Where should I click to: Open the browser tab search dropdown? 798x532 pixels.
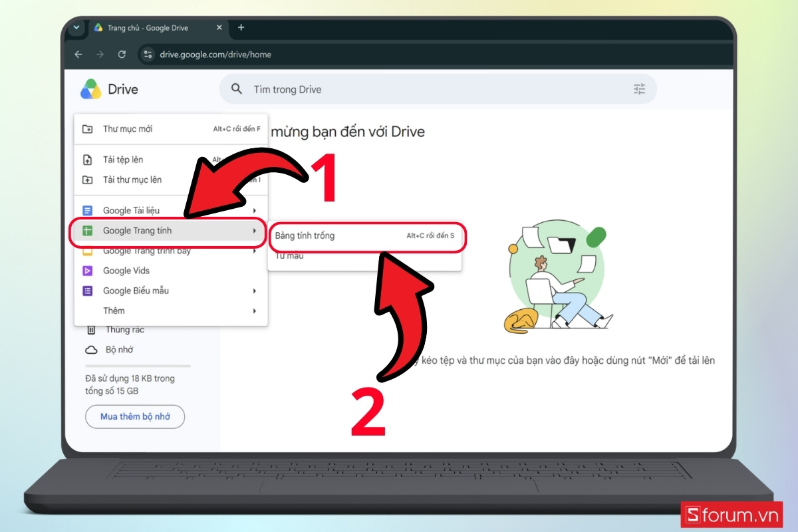coord(76,28)
